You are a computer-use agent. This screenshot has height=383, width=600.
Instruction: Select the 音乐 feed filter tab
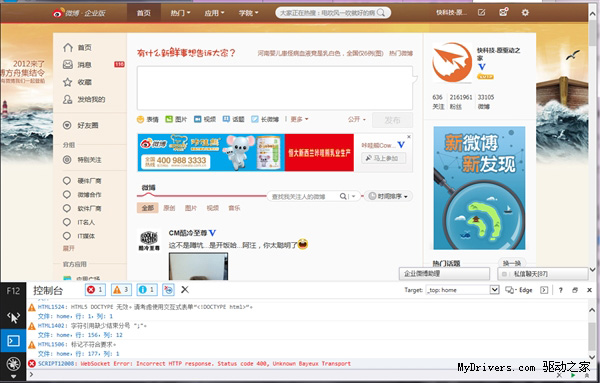click(234, 208)
